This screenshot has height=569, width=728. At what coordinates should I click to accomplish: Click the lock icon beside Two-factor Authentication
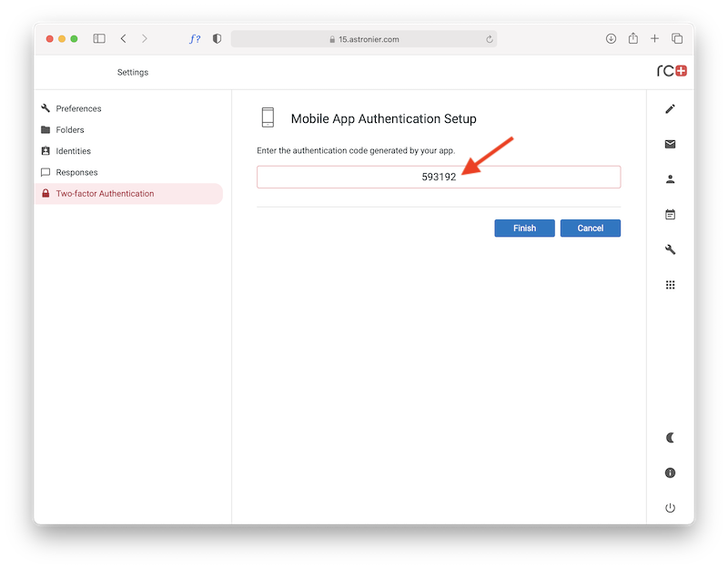pos(45,193)
